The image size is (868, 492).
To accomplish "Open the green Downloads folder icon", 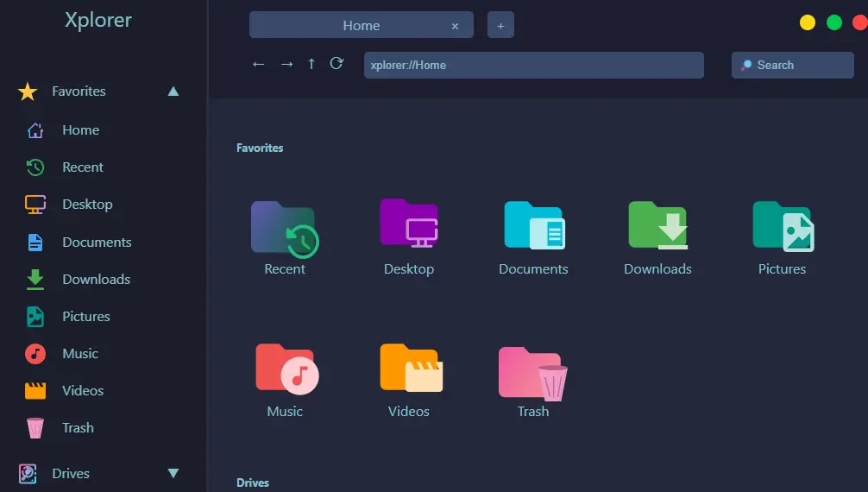I will [658, 225].
